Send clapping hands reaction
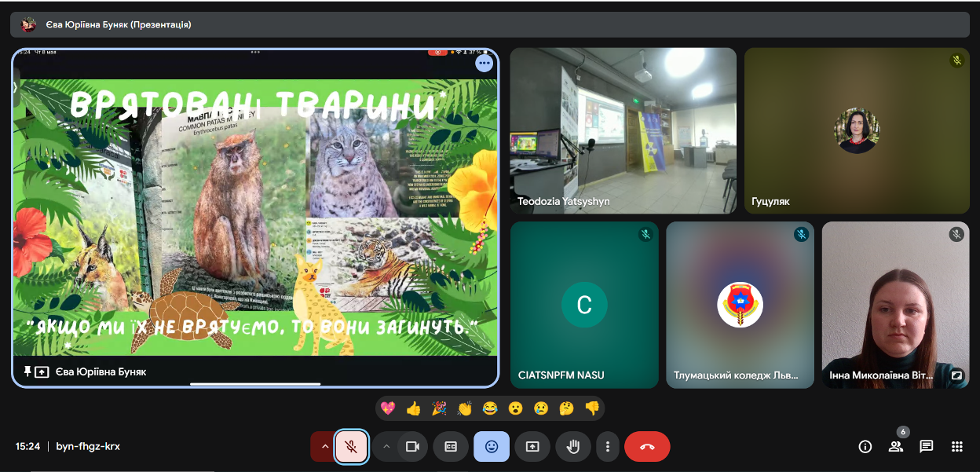The image size is (980, 472). (465, 408)
